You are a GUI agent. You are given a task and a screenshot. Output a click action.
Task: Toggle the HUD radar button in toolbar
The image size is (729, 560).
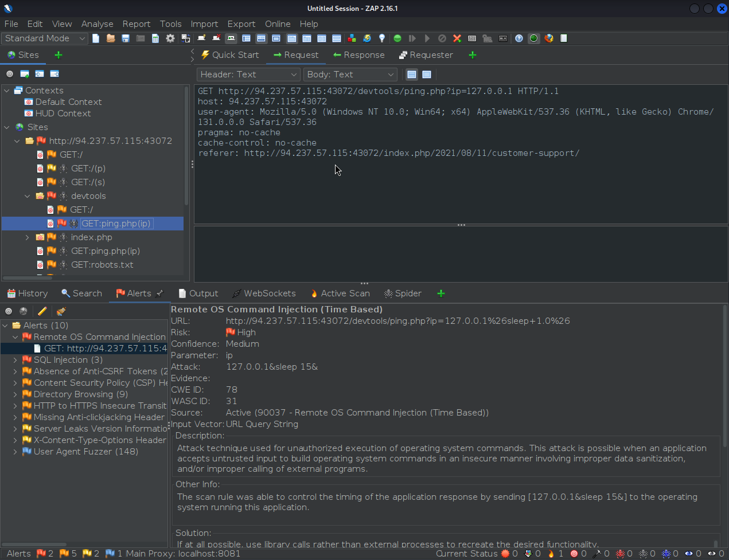click(x=534, y=38)
